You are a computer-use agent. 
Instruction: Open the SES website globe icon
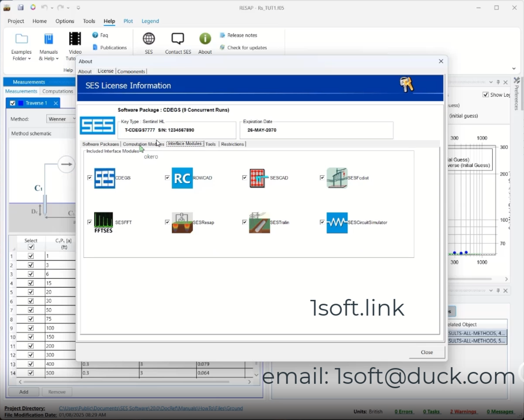point(149,39)
